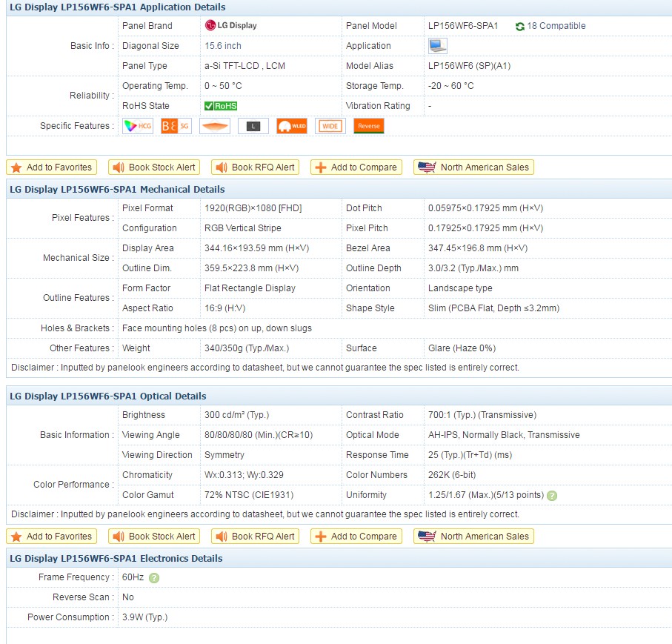The height and width of the screenshot is (644, 672).
Task: Select the Viewing Angle value 80/80/80/80
Action: (x=259, y=435)
